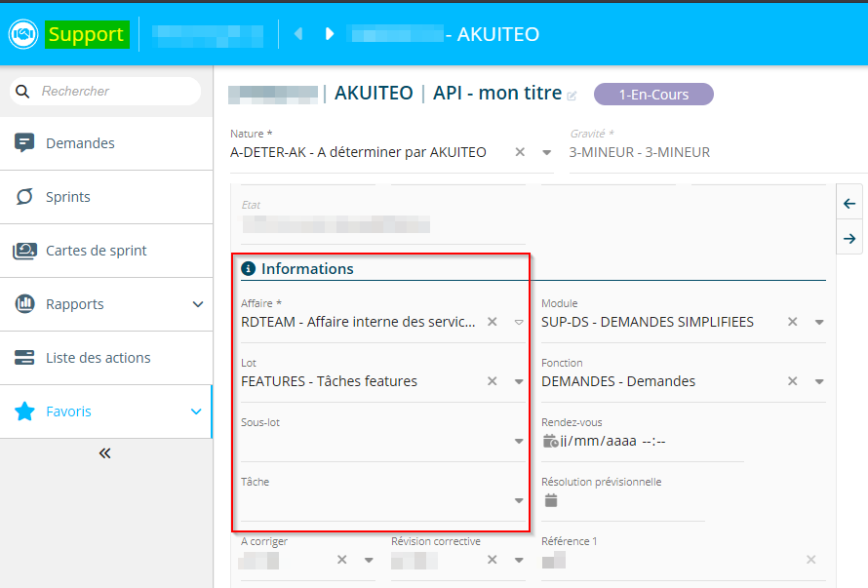The height and width of the screenshot is (588, 868).
Task: Go to Cartes de sprint
Action: tap(96, 251)
